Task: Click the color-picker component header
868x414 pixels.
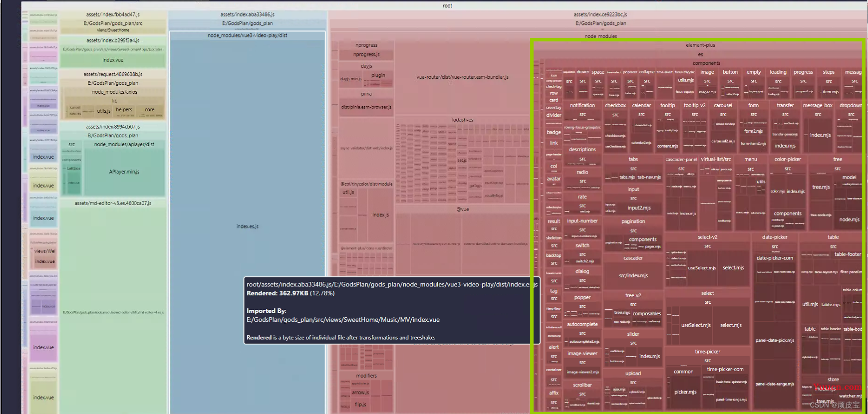Action: [788, 159]
